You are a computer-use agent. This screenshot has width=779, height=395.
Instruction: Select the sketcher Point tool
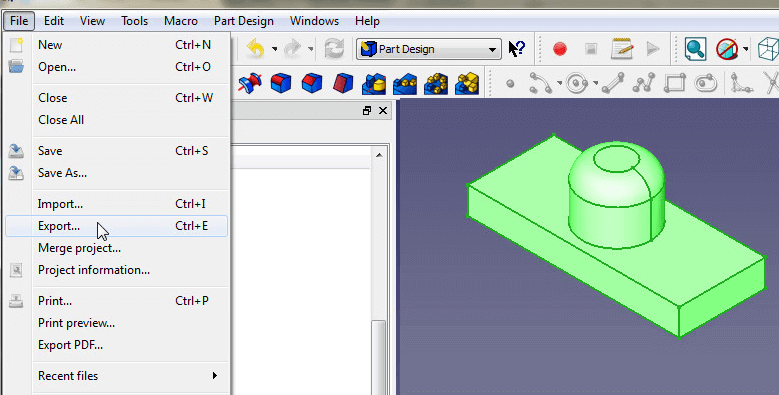(x=510, y=83)
